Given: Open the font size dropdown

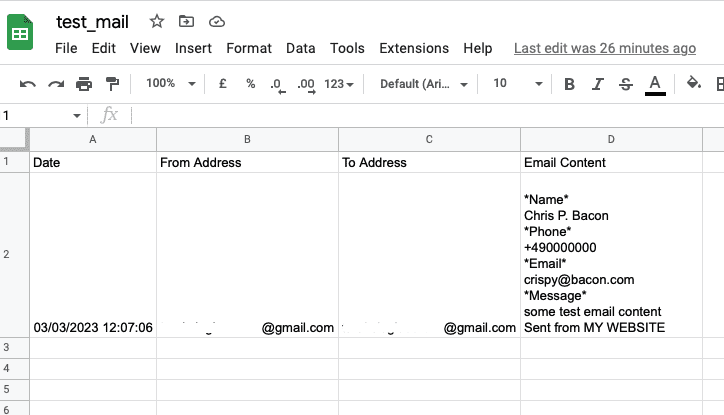Looking at the screenshot, I should 518,84.
